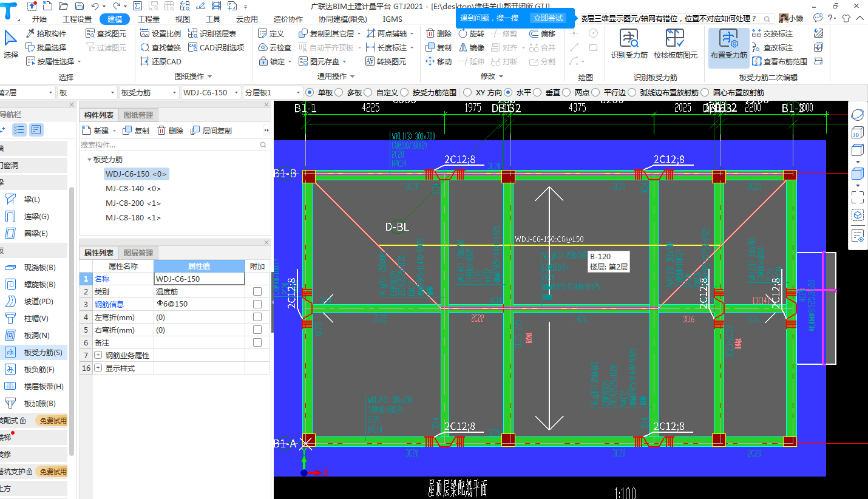Screen dimensions: 868x499
Task: Open 校核板筋图元 check slab rebar
Action: pos(675,44)
